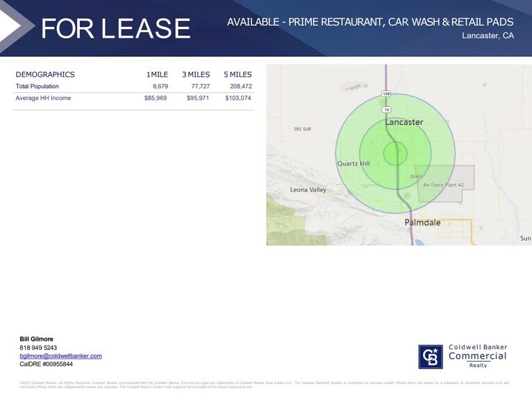Select the 'FOR LEASE' heading text
532x408 pixels.
[x=116, y=28]
